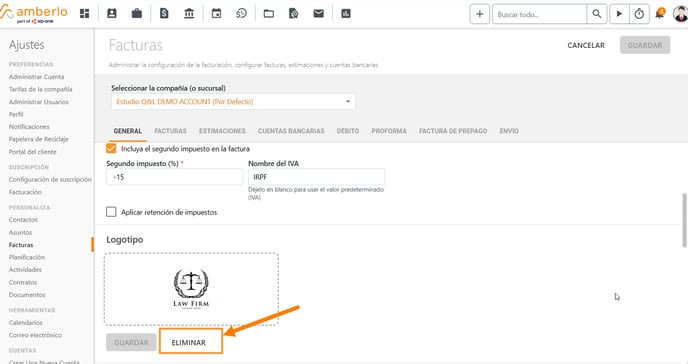Open the dashboard grid icon

(x=85, y=14)
